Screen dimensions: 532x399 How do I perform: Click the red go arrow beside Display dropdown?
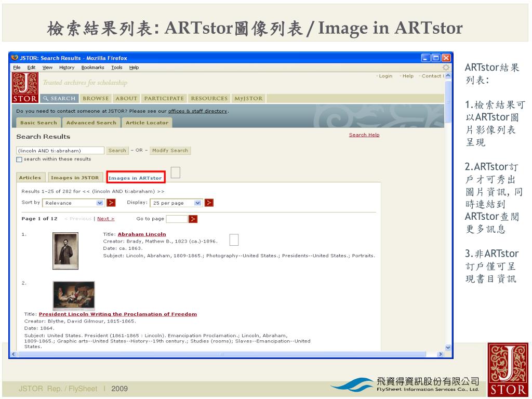209,203
